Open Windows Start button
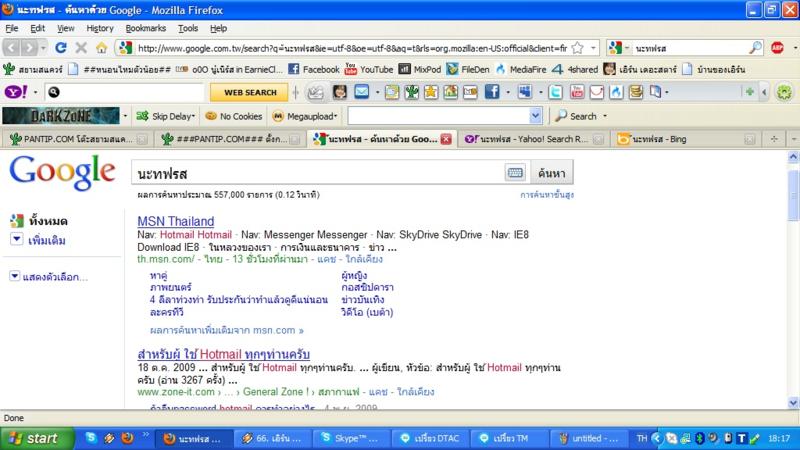The image size is (800, 450). pos(37,438)
